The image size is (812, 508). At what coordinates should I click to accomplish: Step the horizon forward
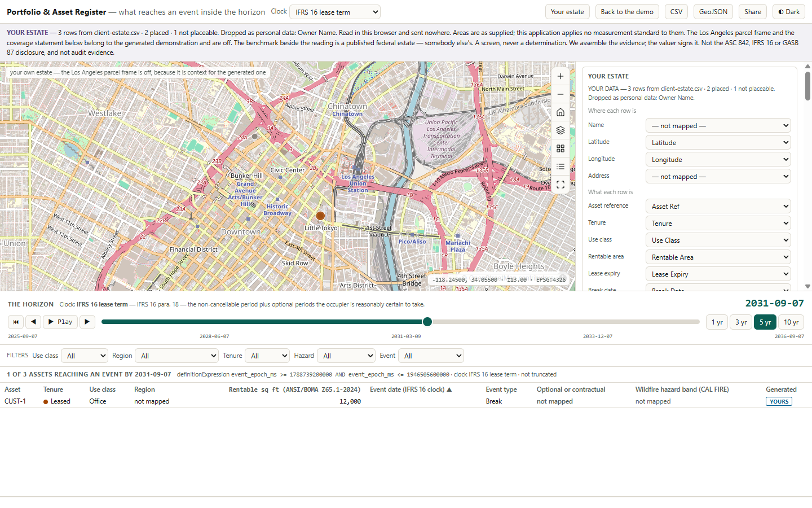click(87, 322)
